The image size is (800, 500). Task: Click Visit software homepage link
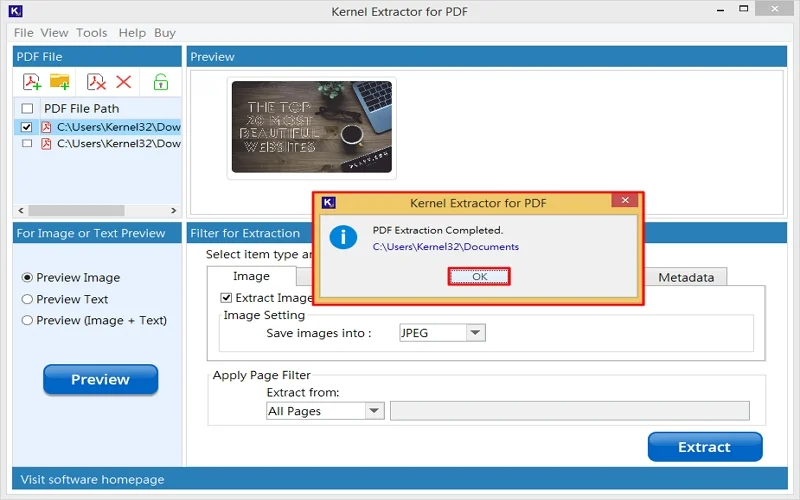92,480
